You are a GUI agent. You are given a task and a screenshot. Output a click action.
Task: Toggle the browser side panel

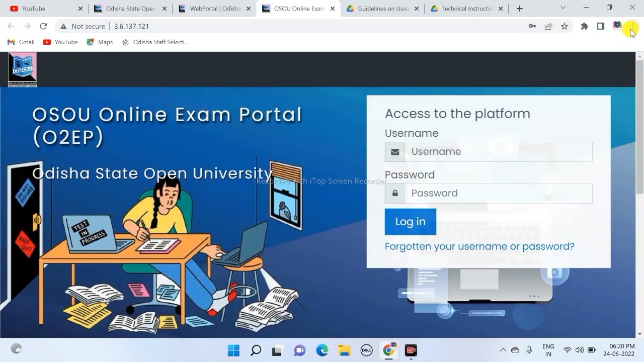(x=601, y=26)
